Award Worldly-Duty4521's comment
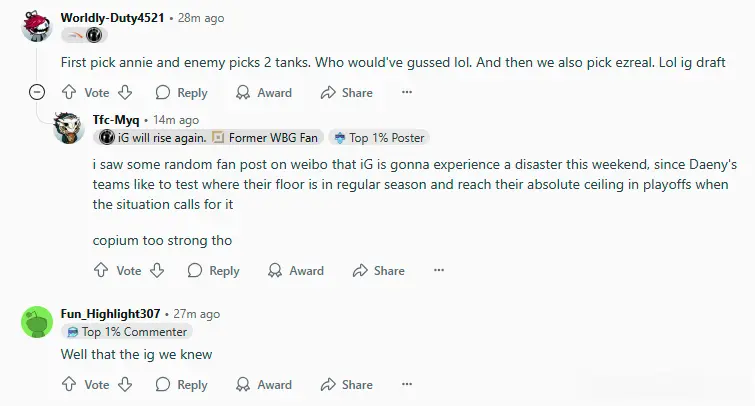The width and height of the screenshot is (755, 406). 264,92
